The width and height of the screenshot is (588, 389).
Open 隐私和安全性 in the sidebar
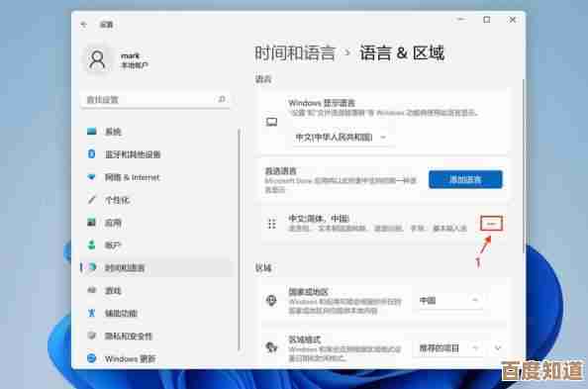pyautogui.click(x=155, y=337)
